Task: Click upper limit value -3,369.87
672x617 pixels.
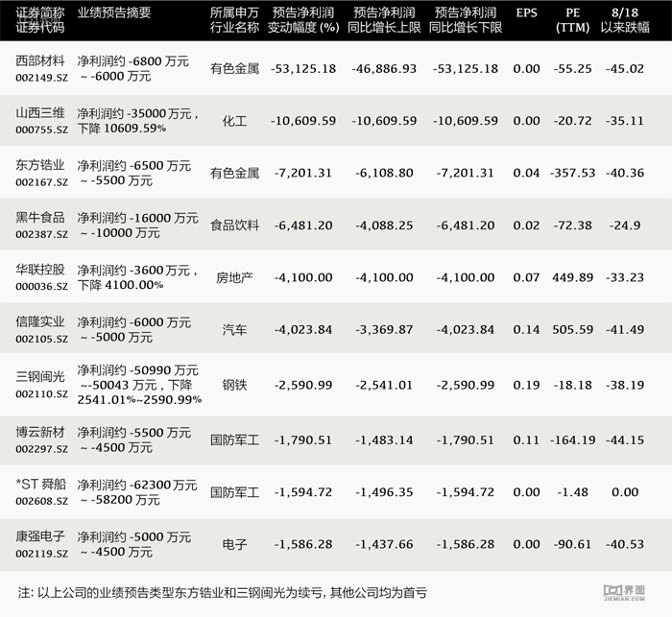Action: 384,329
